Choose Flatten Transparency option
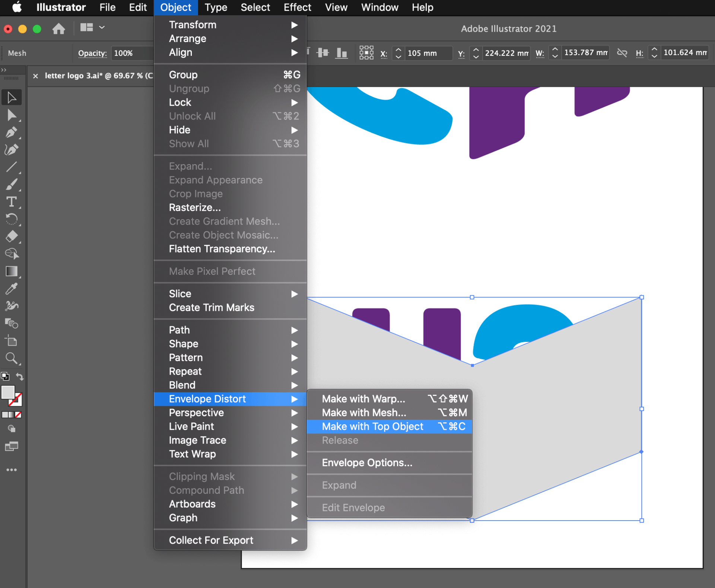This screenshot has height=588, width=715. [x=230, y=249]
